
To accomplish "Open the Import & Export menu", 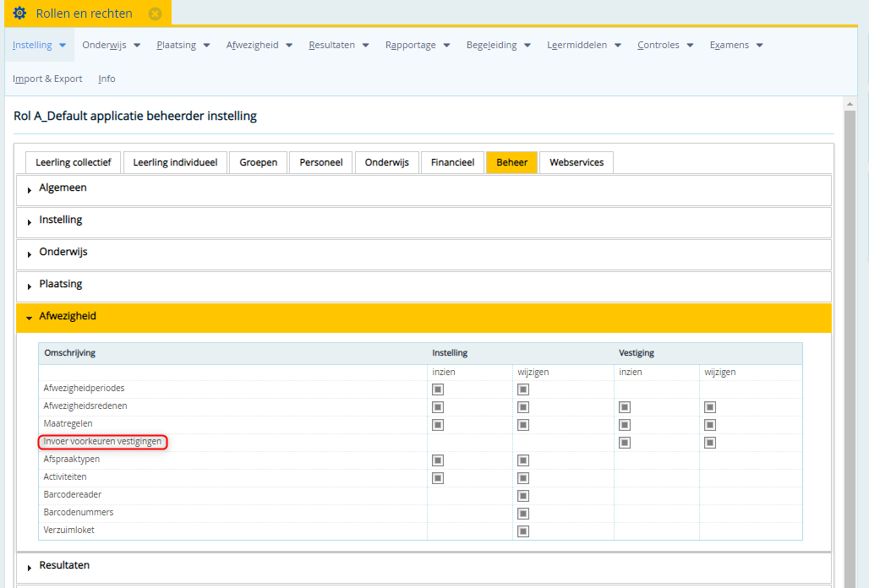I will [x=47, y=79].
